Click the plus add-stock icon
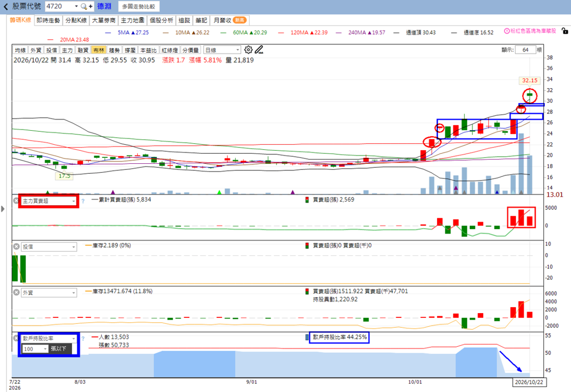Viewport: 571px width, 392px height. tap(91, 6)
